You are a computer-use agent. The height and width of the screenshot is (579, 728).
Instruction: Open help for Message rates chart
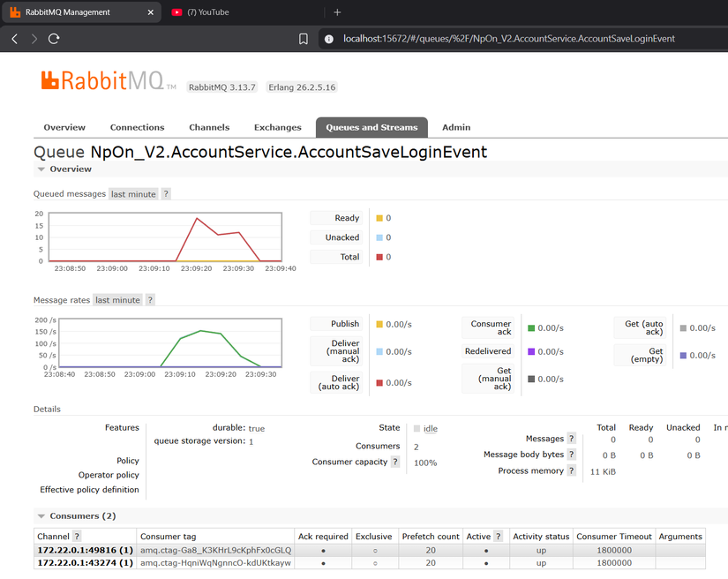pos(150,300)
